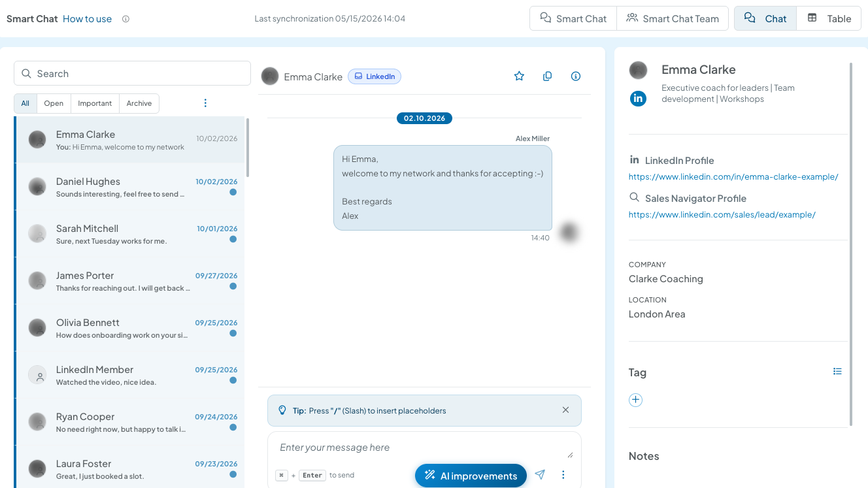Open the tag list icon
This screenshot has width=868, height=488.
(837, 372)
